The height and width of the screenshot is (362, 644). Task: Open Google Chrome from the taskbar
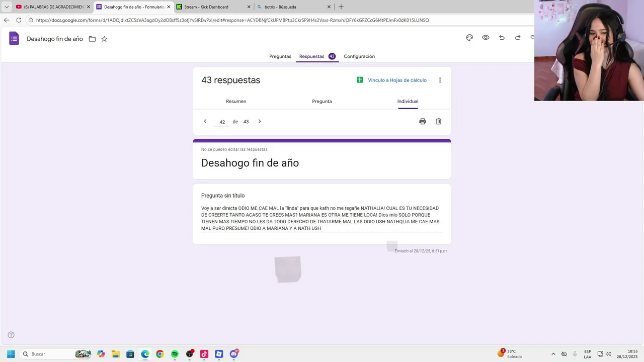click(x=160, y=354)
